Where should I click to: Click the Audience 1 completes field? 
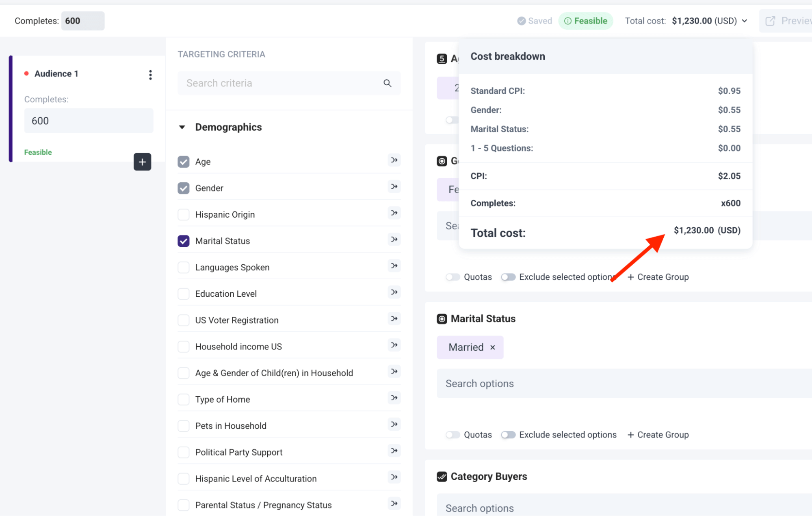click(89, 121)
